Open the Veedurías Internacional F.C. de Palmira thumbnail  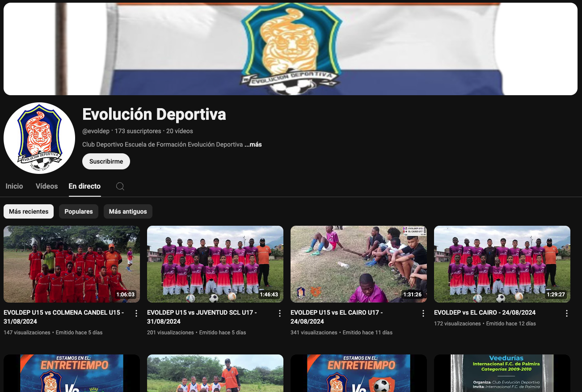pyautogui.click(x=502, y=373)
